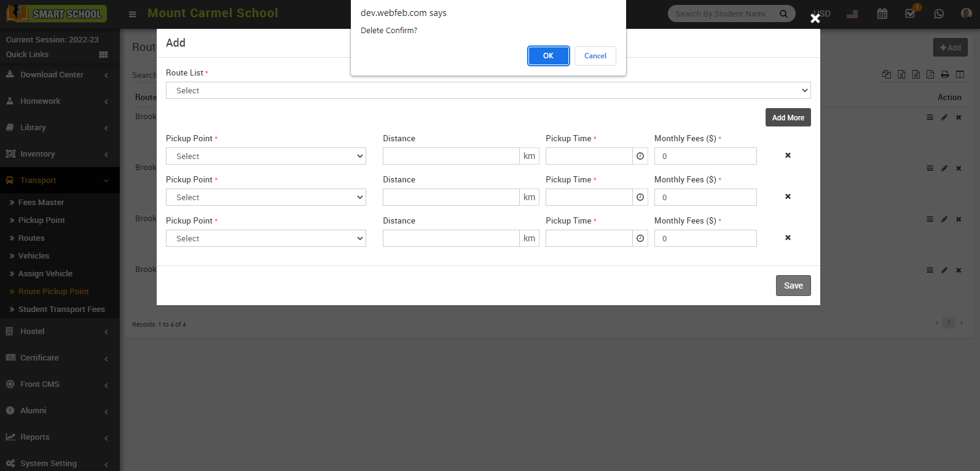Remove the second pickup point row
This screenshot has width=980, height=471.
788,197
